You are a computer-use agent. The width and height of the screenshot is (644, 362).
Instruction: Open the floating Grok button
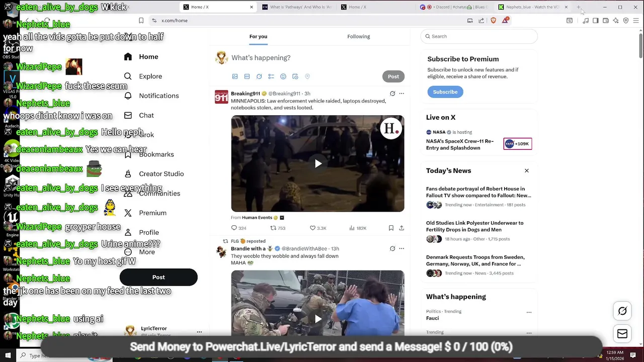[622, 311]
